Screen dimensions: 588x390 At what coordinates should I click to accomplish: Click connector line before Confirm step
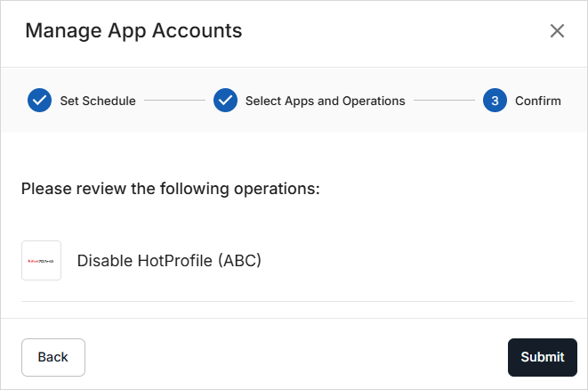[444, 101]
